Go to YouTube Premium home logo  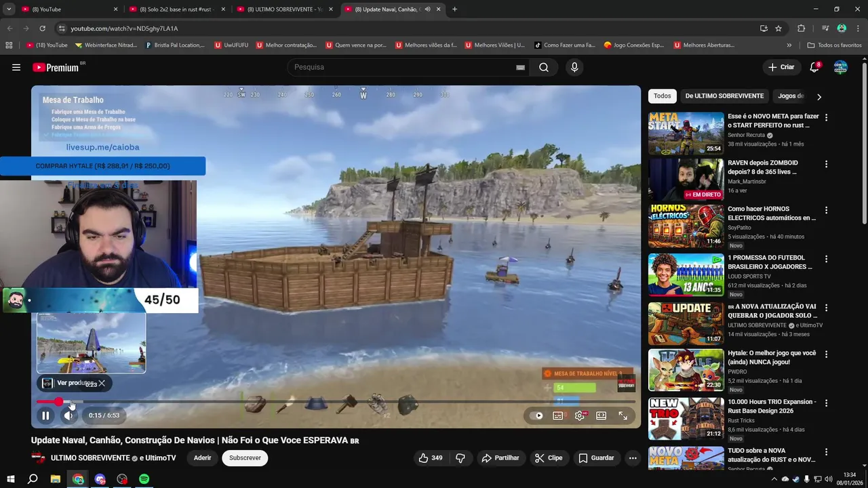[x=56, y=67]
